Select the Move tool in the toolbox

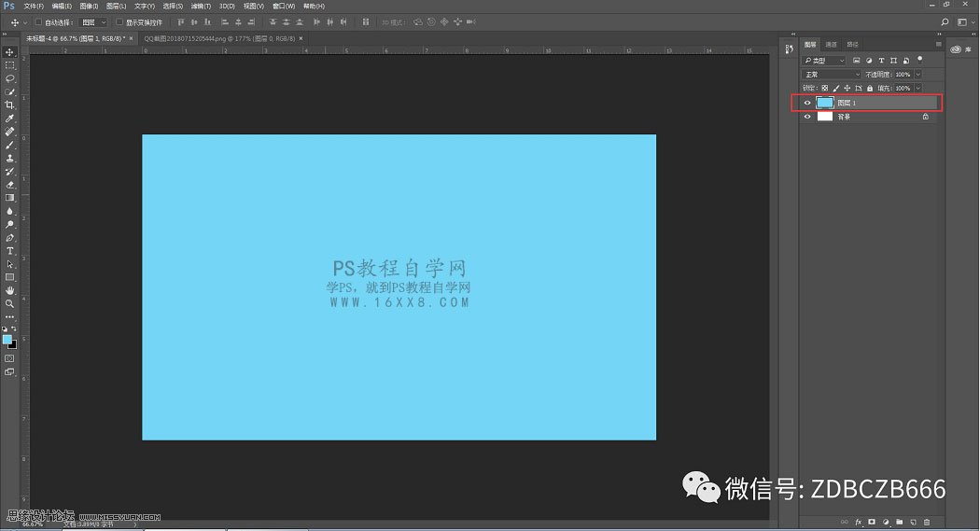(9, 52)
